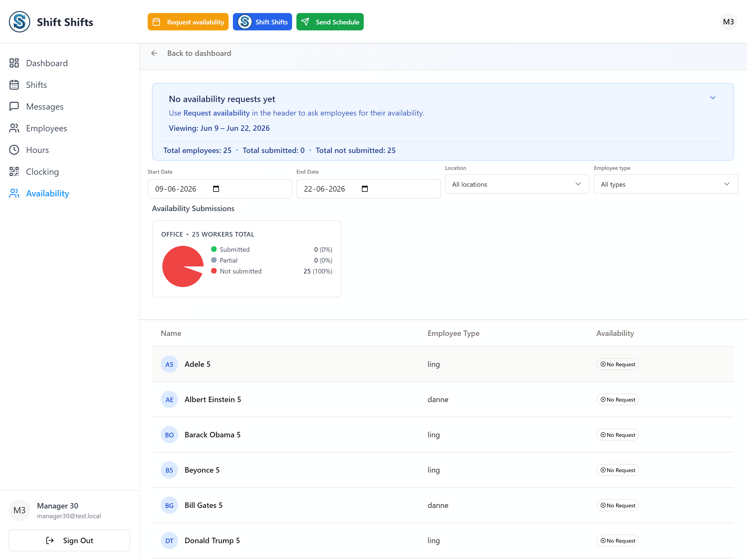Screen dimensions: 747x560
Task: Click the M3 avatar beside Manager 30
Action: click(20, 510)
